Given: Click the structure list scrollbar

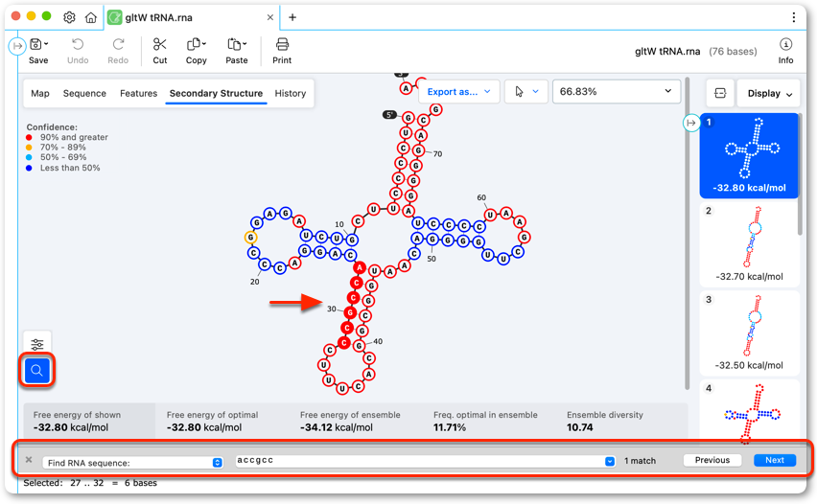Looking at the screenshot, I should 801,174.
